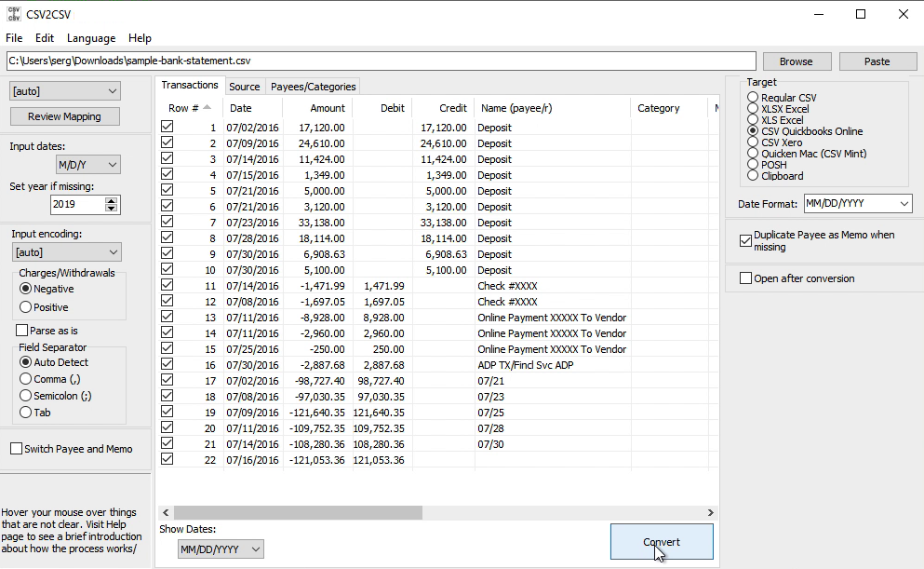The width and height of the screenshot is (924, 569).
Task: Select Negative for Charges/Withdrawals
Action: [25, 289]
